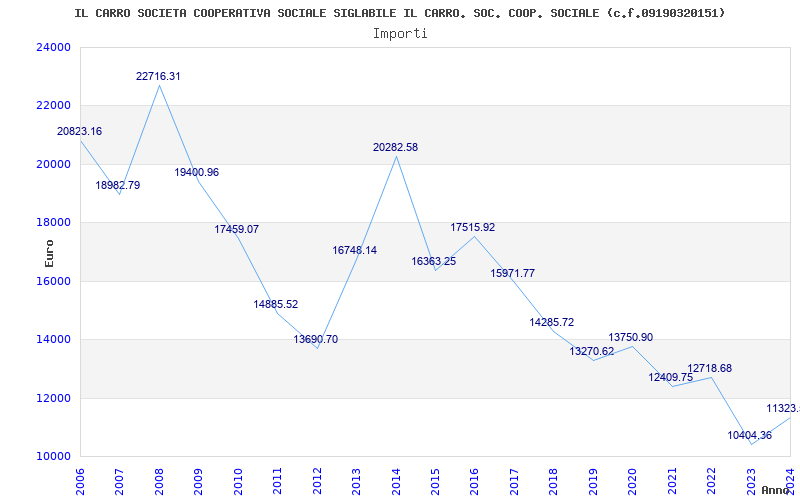Image resolution: width=800 pixels, height=500 pixels.
Task: Click the 20000 y-axis tick label
Action: pyautogui.click(x=53, y=164)
